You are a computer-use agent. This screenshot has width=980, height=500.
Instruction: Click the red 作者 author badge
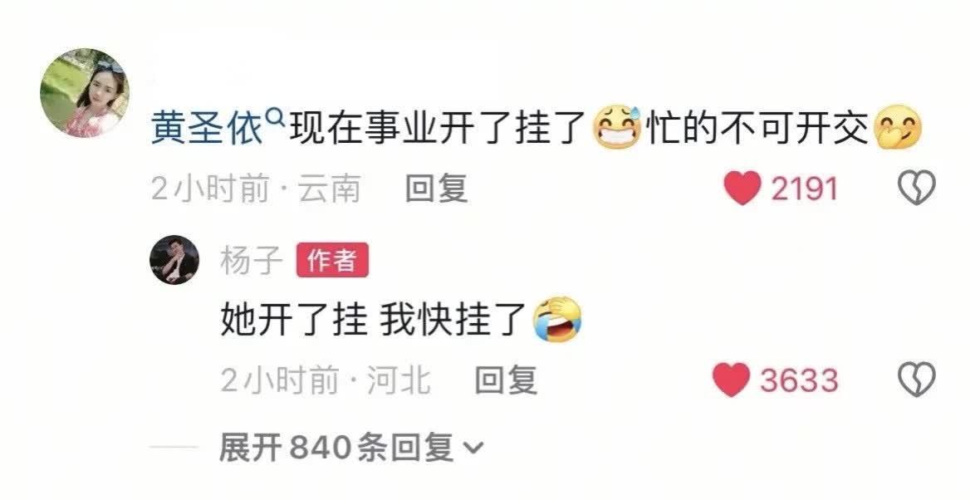(332, 260)
